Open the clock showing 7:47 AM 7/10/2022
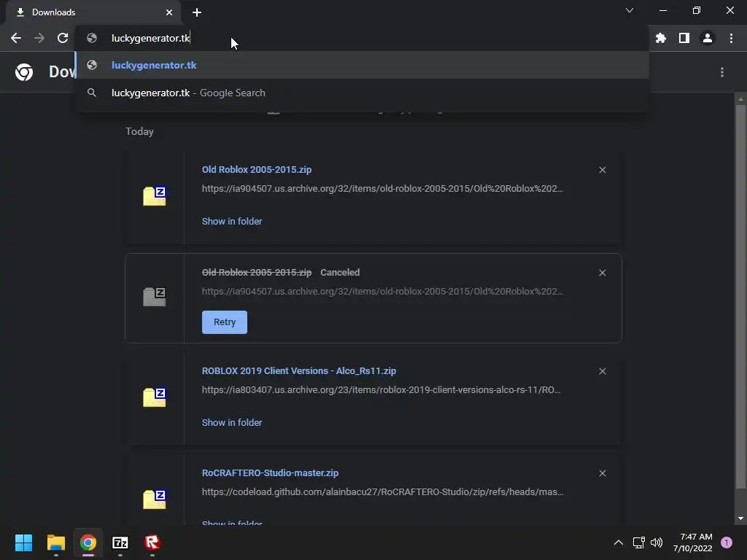 (693, 542)
